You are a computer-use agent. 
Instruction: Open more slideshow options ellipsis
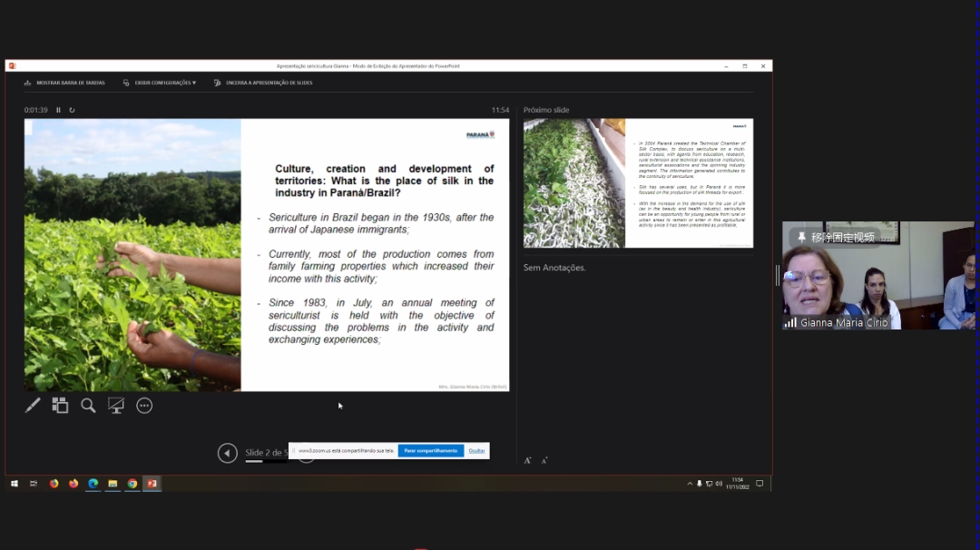click(x=144, y=406)
